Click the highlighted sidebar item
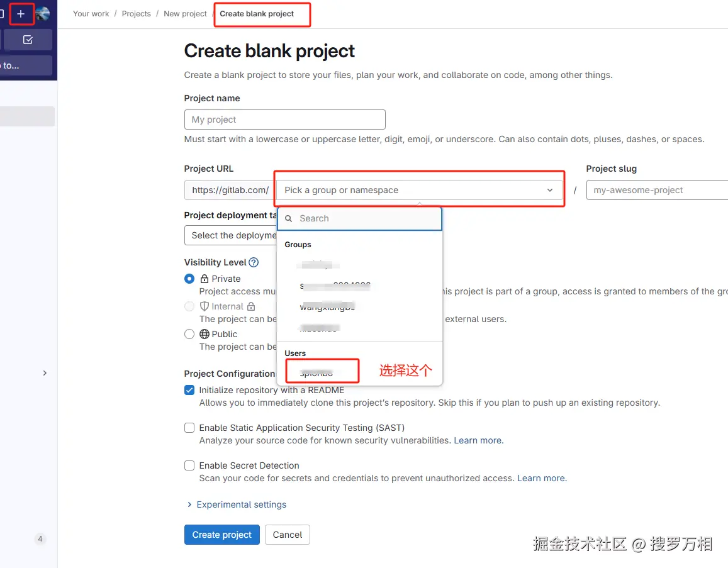This screenshot has height=568, width=728. pyautogui.click(x=27, y=116)
